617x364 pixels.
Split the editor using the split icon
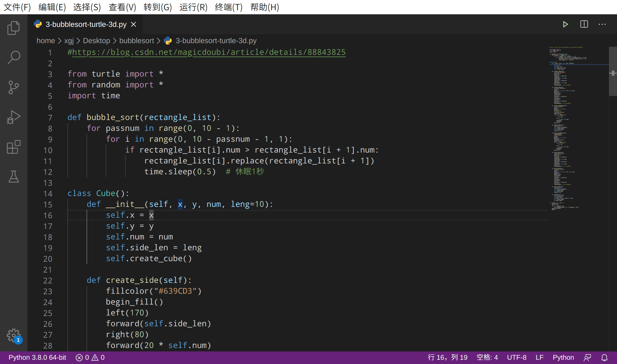point(584,24)
